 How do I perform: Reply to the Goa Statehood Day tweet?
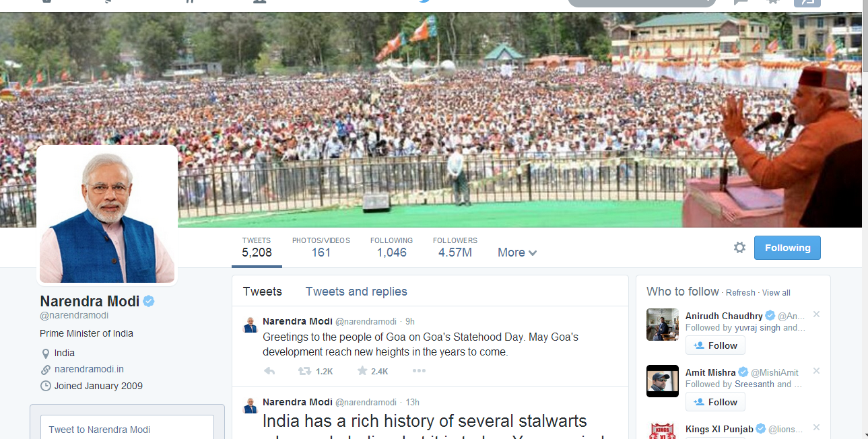point(269,371)
